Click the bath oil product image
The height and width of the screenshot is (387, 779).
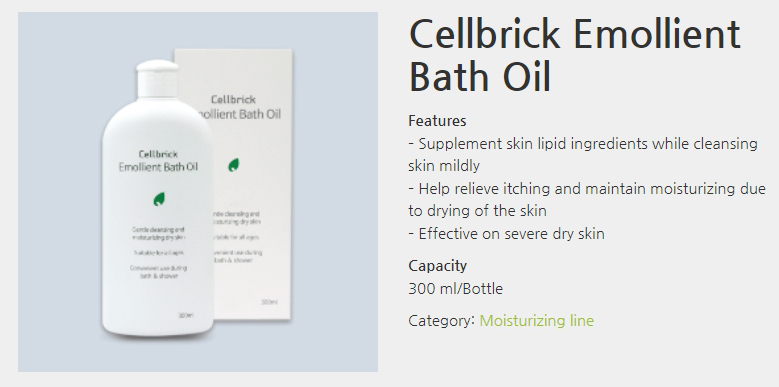point(198,192)
